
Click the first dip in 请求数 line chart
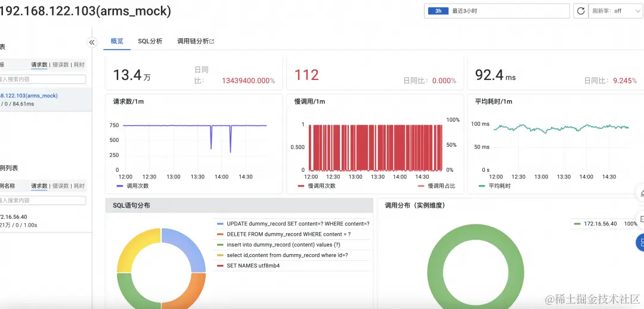coord(211,138)
